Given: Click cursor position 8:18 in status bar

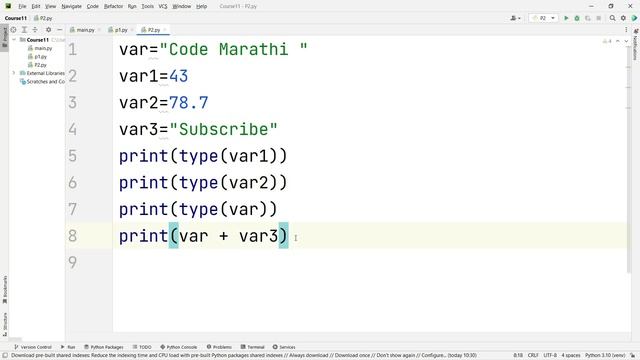Looking at the screenshot, I should tap(518, 356).
